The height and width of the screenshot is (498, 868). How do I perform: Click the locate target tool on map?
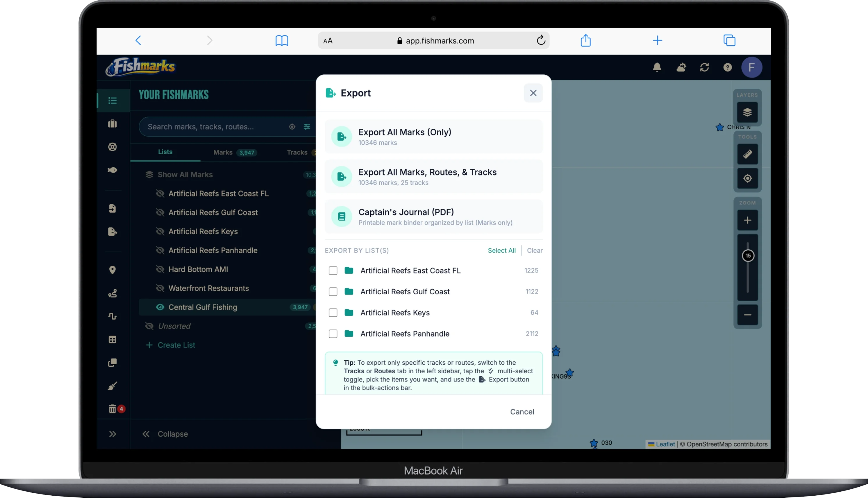[747, 178]
